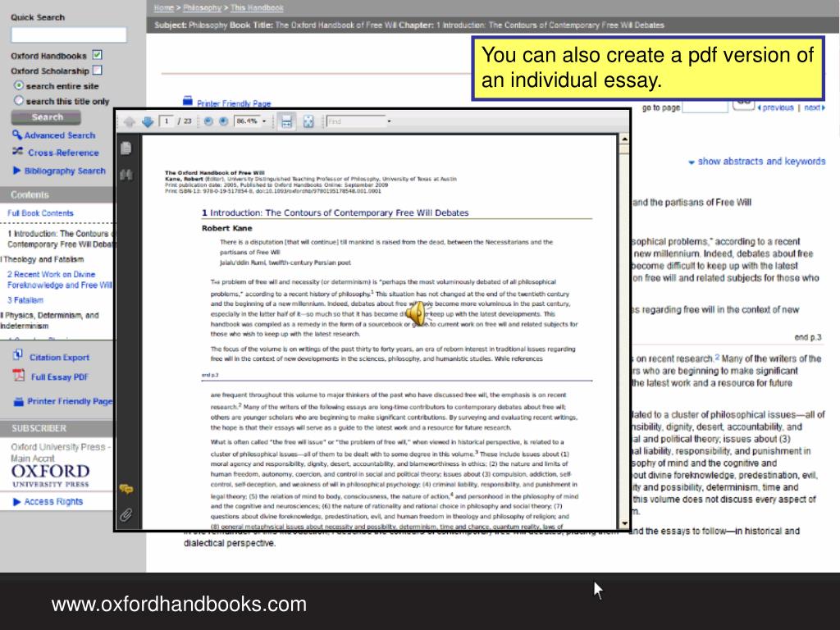Click the Full Essay PDF icon

click(x=19, y=375)
